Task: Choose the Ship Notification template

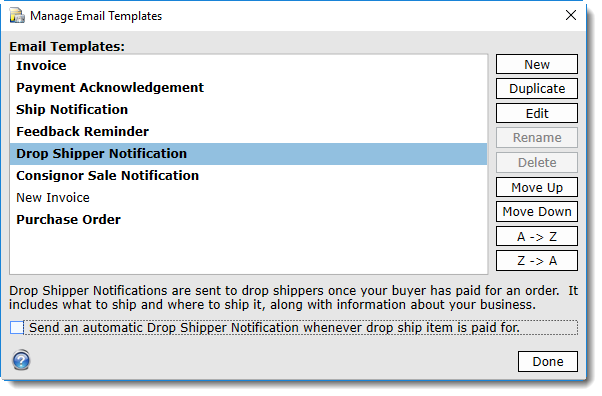Action: 248,109
